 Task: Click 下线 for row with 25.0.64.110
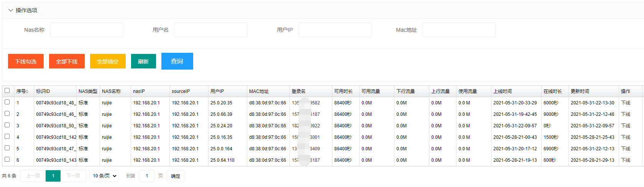pos(626,160)
